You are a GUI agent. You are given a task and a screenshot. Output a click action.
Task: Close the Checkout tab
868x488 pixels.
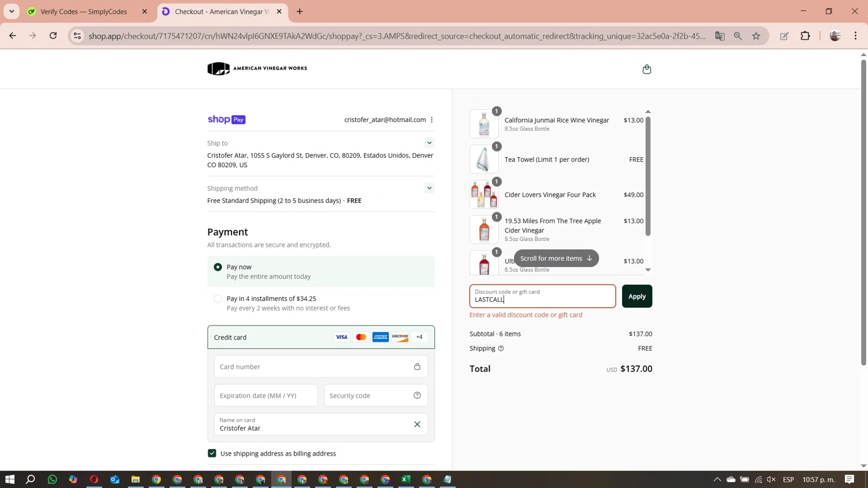(279, 12)
